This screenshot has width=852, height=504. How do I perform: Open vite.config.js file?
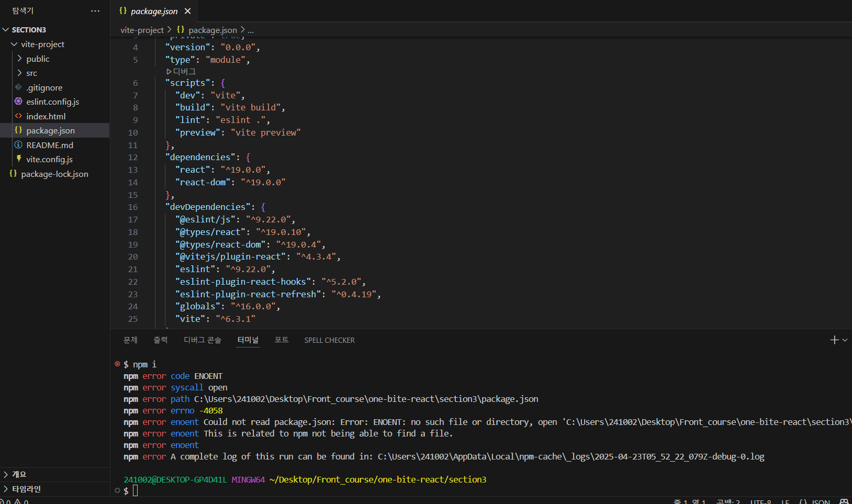[x=50, y=160]
